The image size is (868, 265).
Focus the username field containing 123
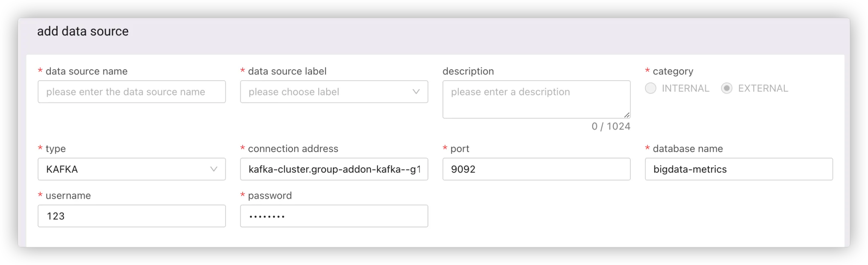(131, 216)
